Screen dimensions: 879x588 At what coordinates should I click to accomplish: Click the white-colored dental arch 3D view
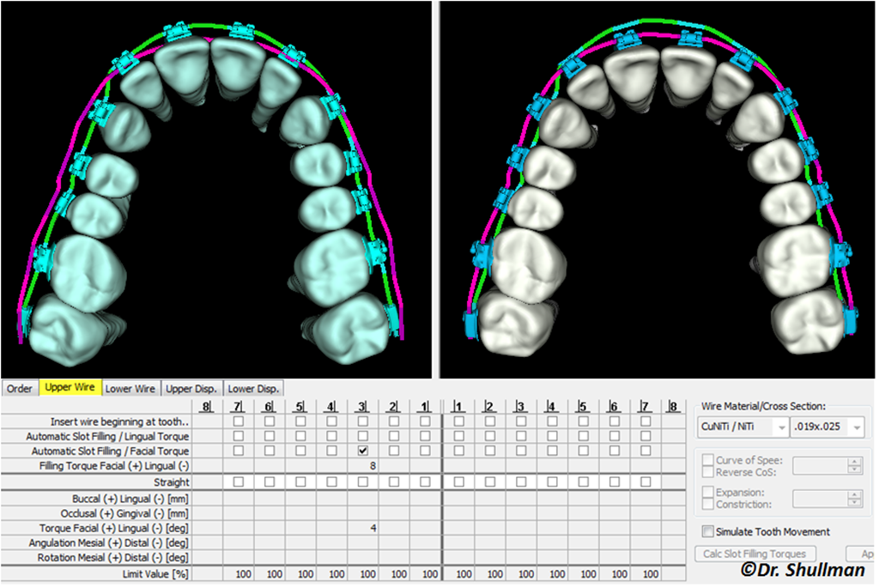click(657, 190)
